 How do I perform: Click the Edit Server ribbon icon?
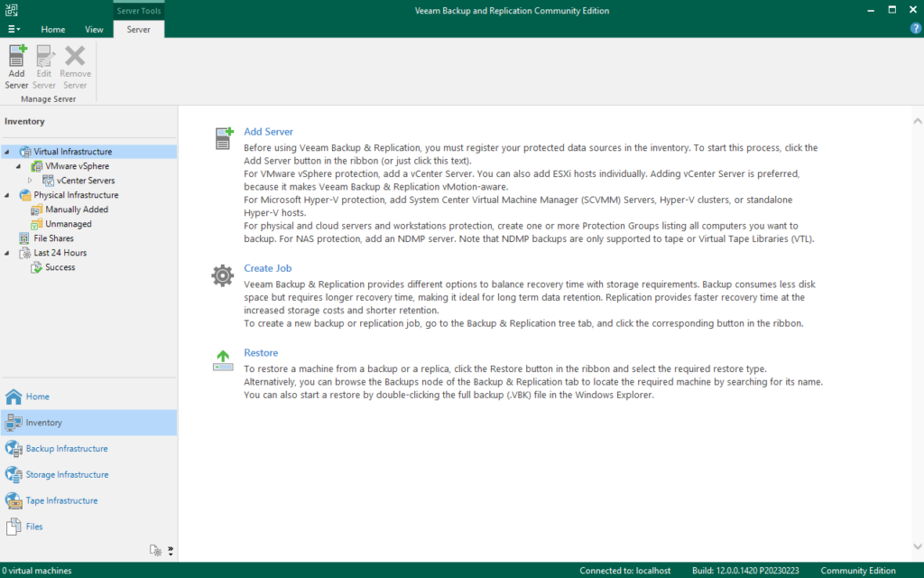pos(44,56)
